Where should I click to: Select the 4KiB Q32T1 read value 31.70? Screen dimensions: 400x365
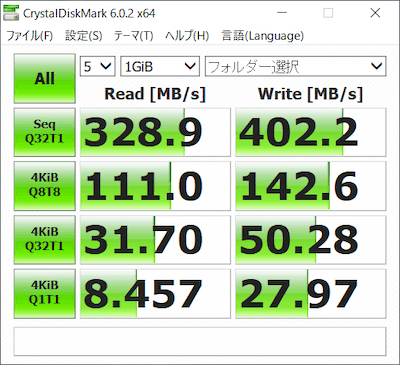click(x=155, y=239)
